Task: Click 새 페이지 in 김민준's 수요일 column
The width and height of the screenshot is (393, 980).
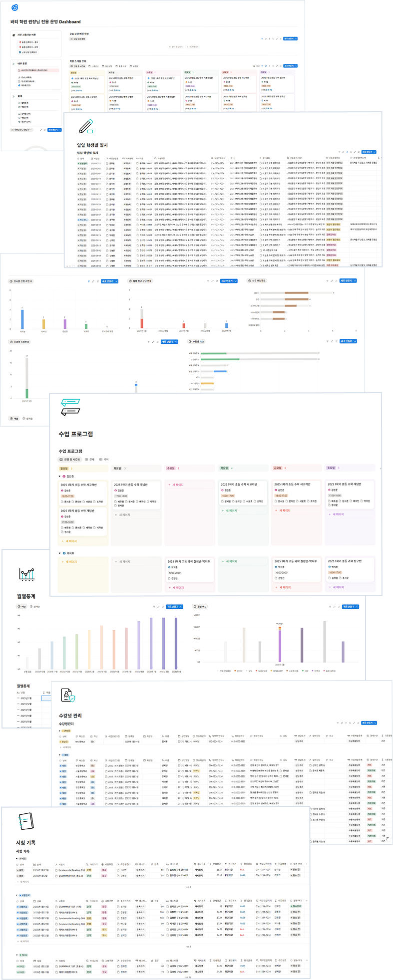Action: pyautogui.click(x=176, y=485)
